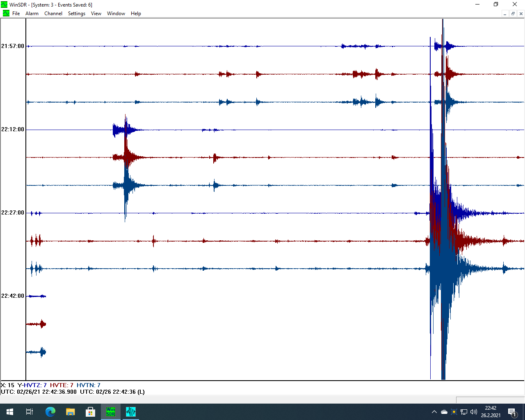Launch Microsoft Edge from the taskbar
The width and height of the screenshot is (525, 420).
(50, 412)
